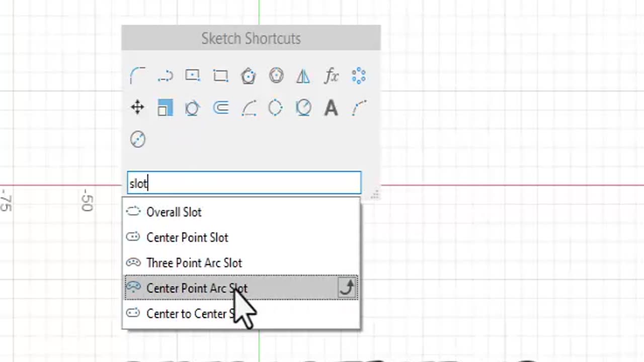Choose the 2-Point Rectangle tool icon
644x362 pixels.
[x=220, y=76]
